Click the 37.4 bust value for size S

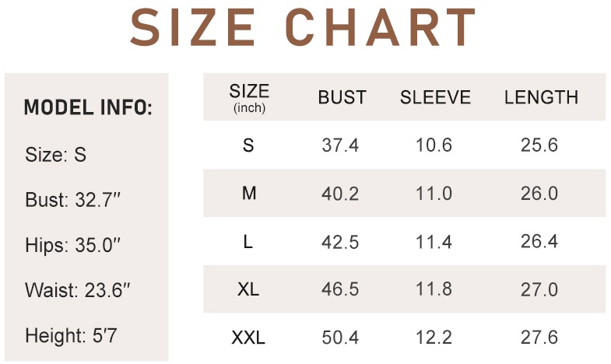click(340, 145)
